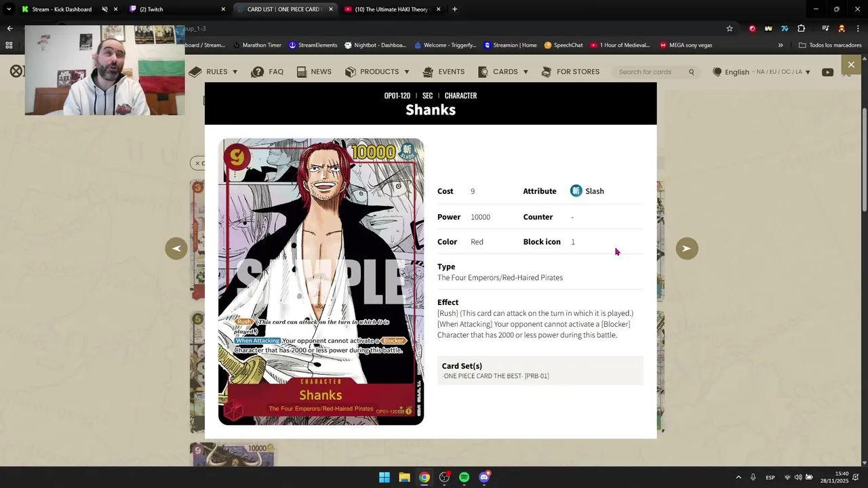This screenshot has width=868, height=488.
Task: Go to the previous card with left arrow
Action: pyautogui.click(x=176, y=249)
